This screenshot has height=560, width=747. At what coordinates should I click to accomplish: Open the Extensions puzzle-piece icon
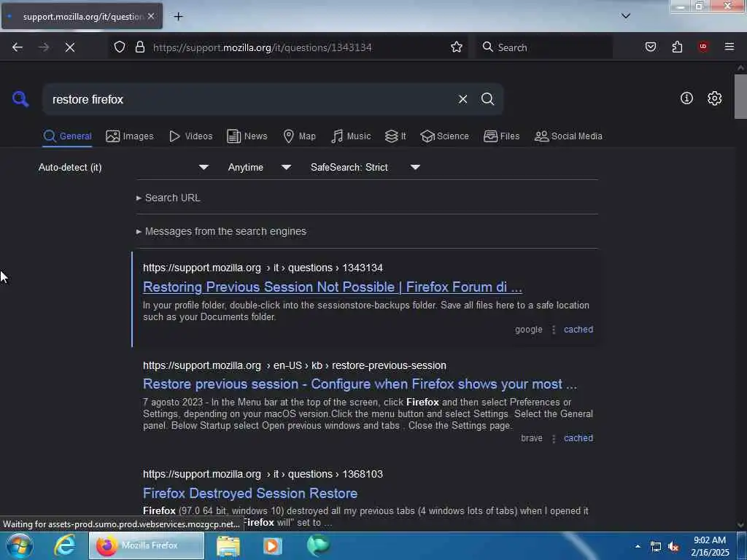[677, 47]
